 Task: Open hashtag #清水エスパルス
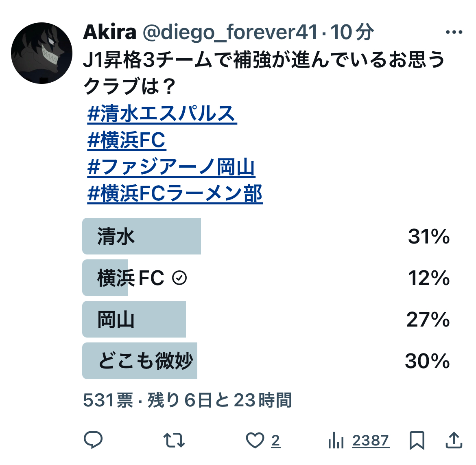click(x=162, y=114)
